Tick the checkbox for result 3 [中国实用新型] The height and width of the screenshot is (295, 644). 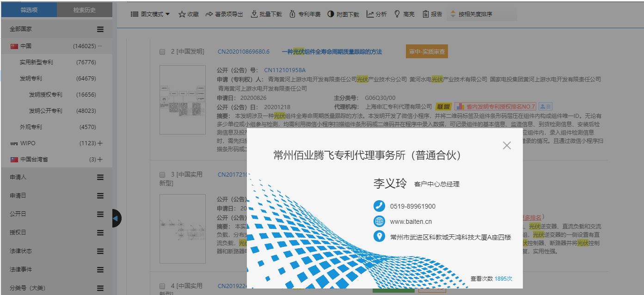coord(162,175)
